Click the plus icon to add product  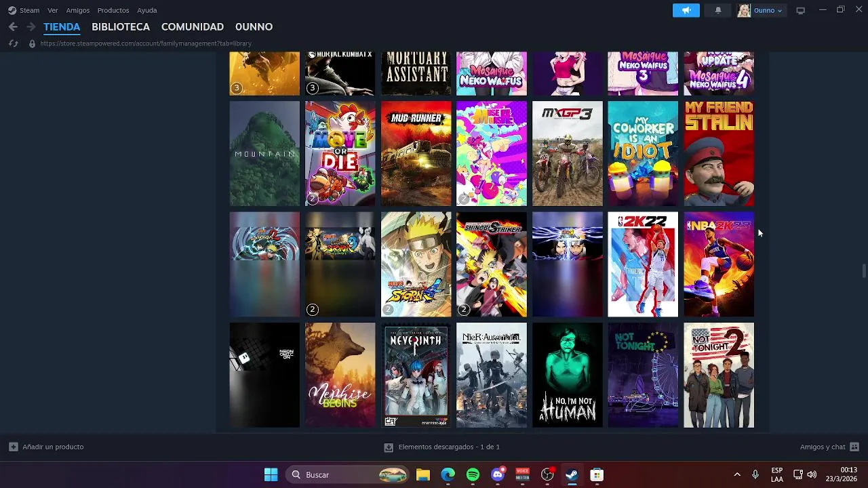click(14, 447)
